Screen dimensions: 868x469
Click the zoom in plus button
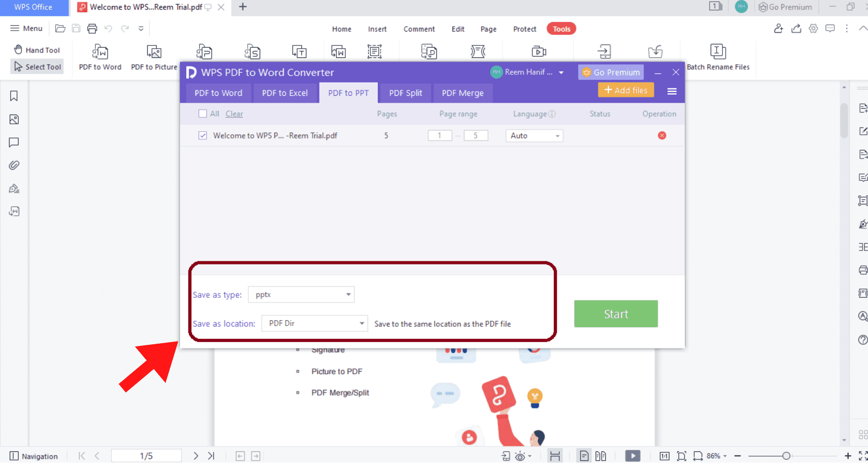click(x=848, y=456)
